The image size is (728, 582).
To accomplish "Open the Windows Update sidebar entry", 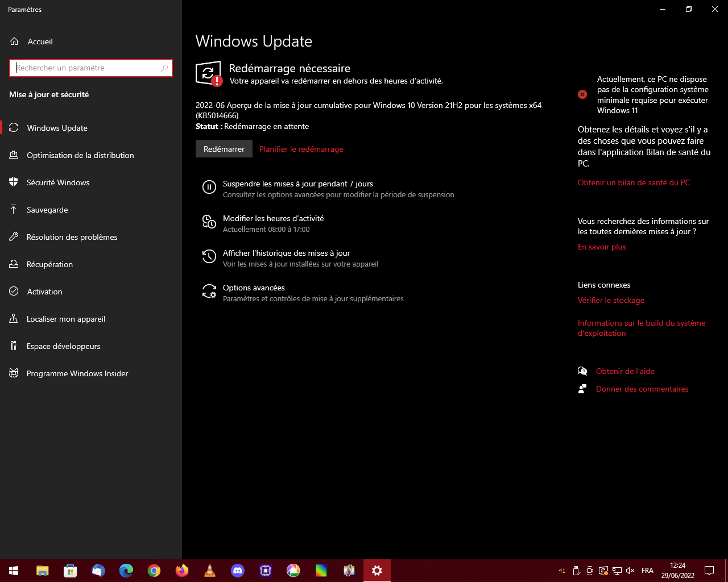I will [91, 128].
